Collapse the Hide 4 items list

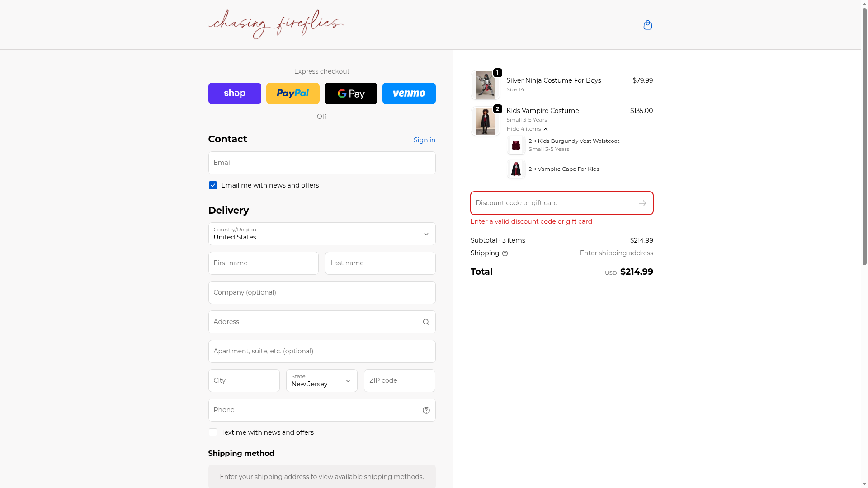[527, 129]
